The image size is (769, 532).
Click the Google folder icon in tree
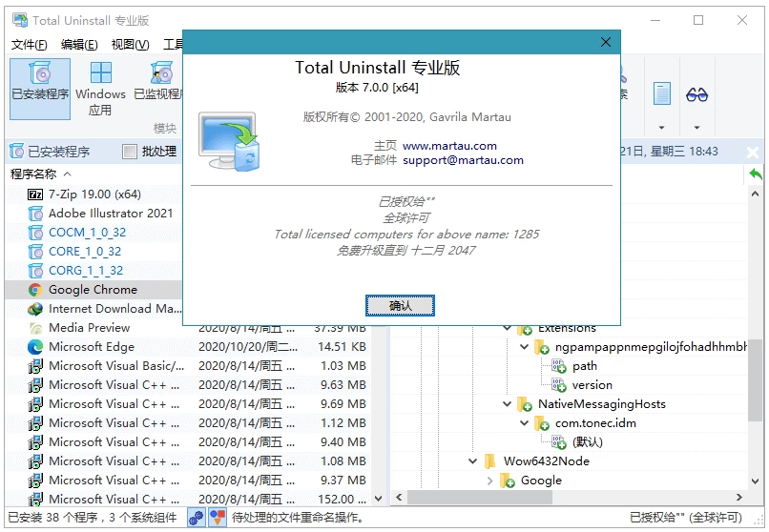[x=508, y=481]
